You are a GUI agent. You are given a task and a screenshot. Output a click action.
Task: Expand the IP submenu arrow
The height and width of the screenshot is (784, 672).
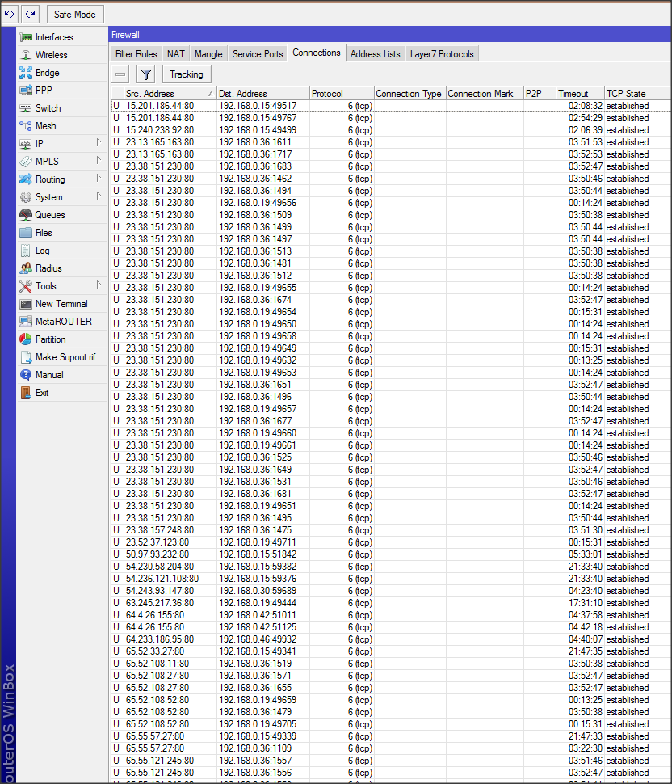click(x=99, y=143)
